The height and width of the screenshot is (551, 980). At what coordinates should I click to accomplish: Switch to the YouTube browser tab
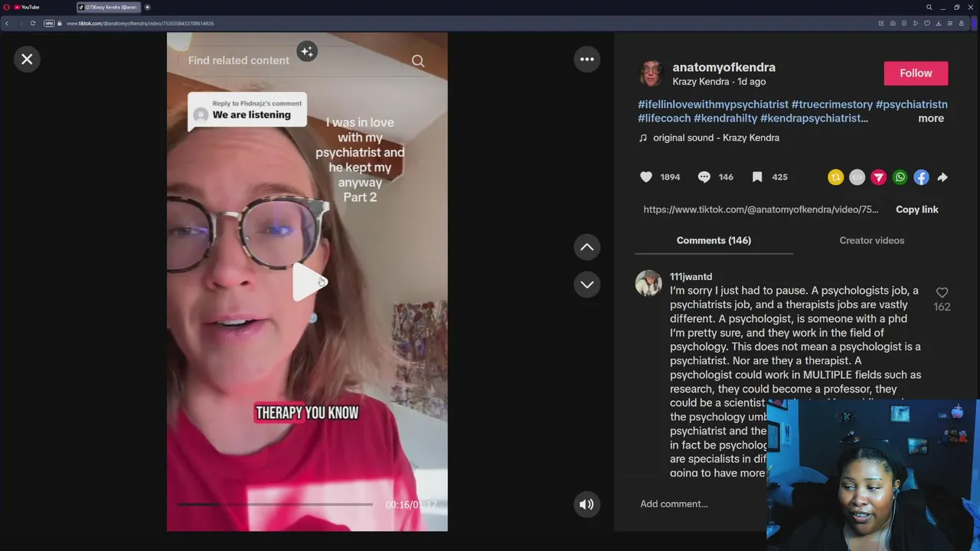coord(27,7)
